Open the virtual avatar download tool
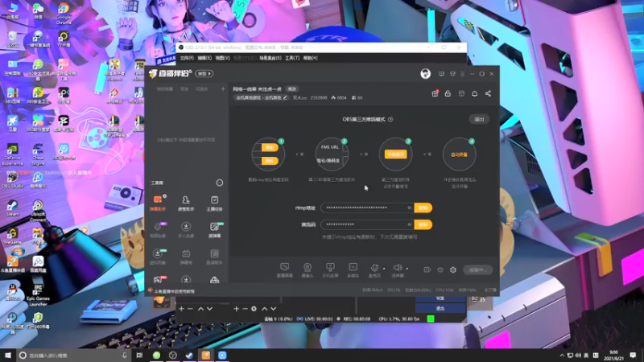 pyautogui.click(x=158, y=256)
